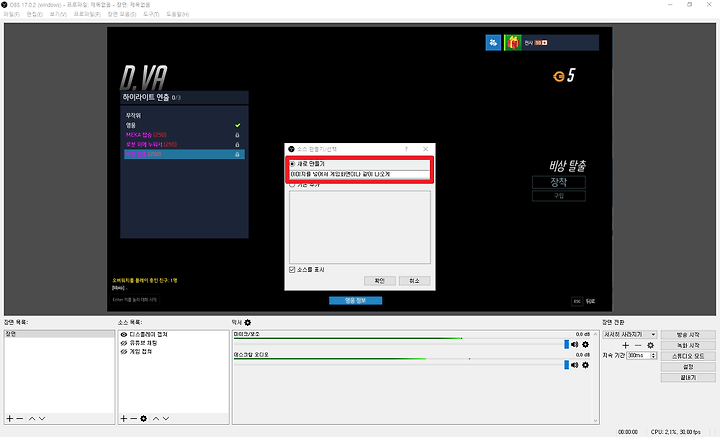Image resolution: width=720 pixels, height=437 pixels.
Task: Adjust the 데스크탑 오디오 volume slider handle
Action: 566,365
